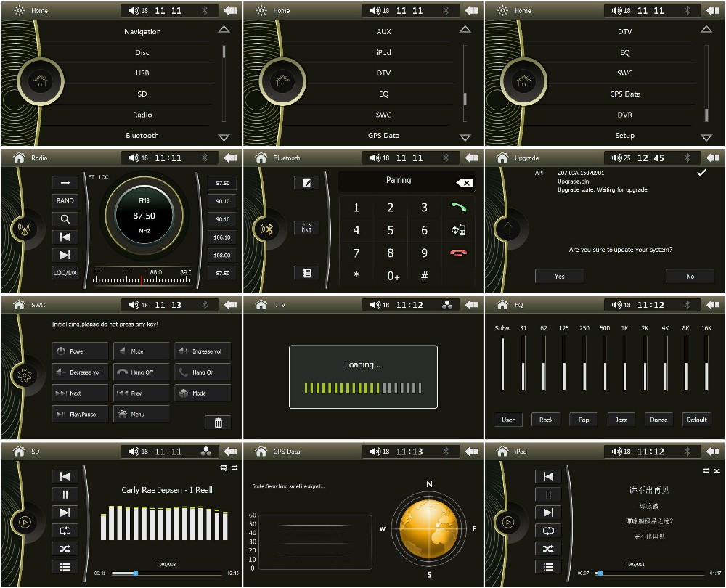This screenshot has height=588, width=726.
Task: Click down arrow below Setup menu list
Action: [706, 137]
